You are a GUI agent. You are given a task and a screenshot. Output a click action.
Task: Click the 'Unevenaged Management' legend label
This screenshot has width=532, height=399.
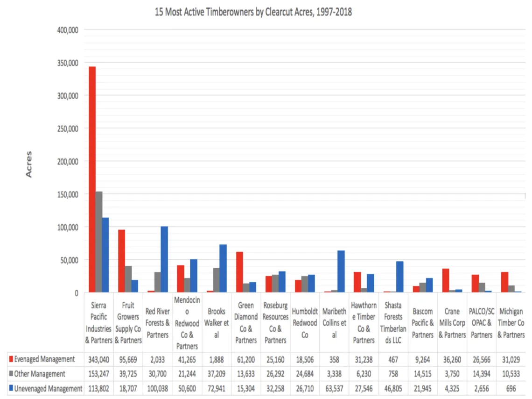[x=48, y=388]
